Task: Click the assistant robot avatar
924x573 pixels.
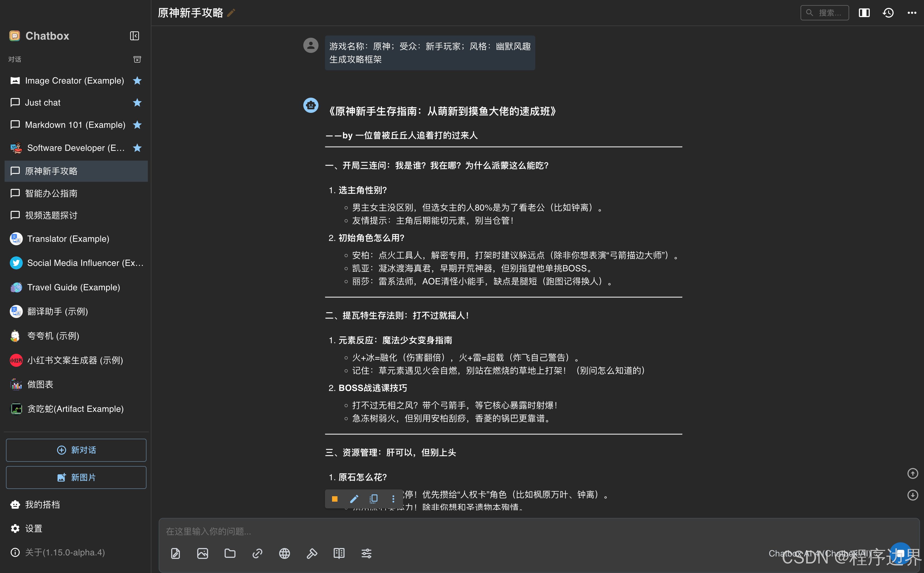Action: point(311,105)
